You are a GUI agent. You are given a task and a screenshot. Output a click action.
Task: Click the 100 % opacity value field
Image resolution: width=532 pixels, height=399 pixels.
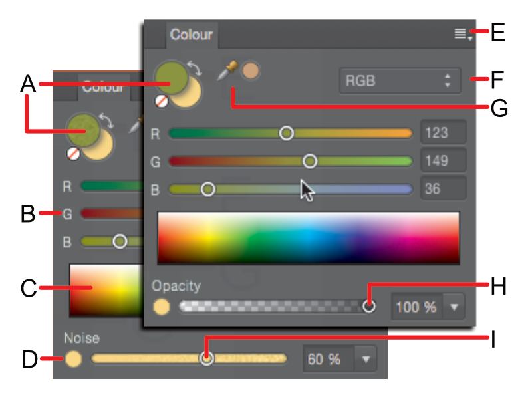(417, 307)
